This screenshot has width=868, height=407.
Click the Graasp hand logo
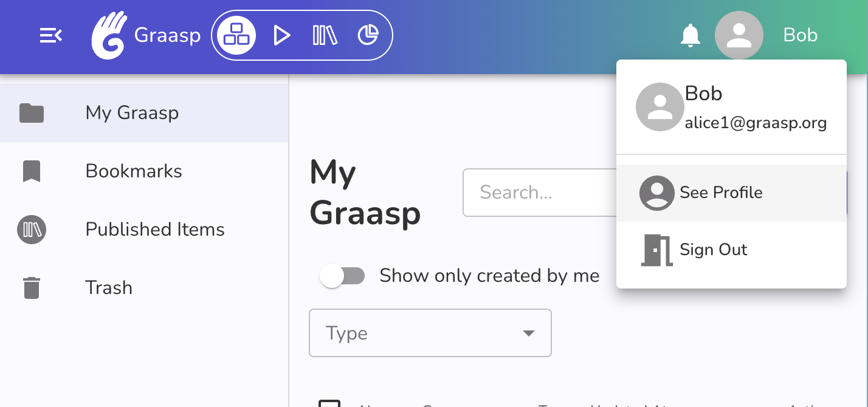pyautogui.click(x=108, y=35)
